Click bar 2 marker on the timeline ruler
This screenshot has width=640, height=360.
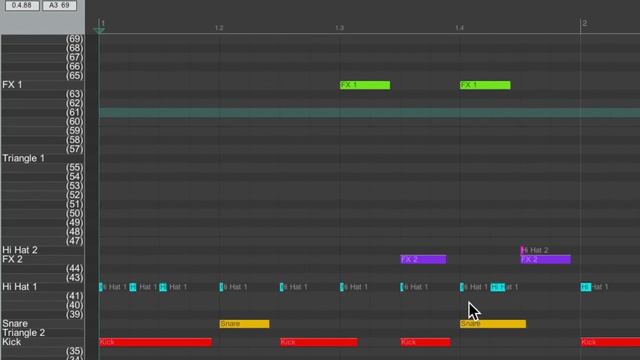tap(584, 23)
